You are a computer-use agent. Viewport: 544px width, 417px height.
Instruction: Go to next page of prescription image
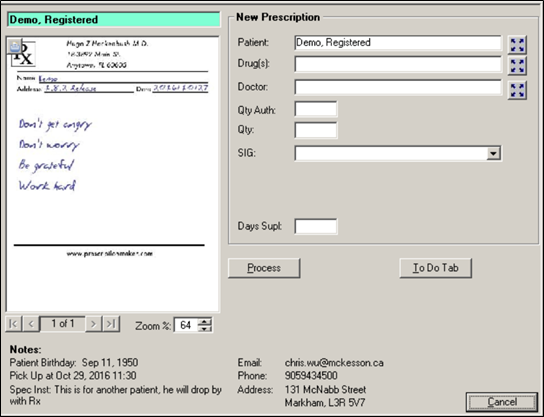(93, 324)
